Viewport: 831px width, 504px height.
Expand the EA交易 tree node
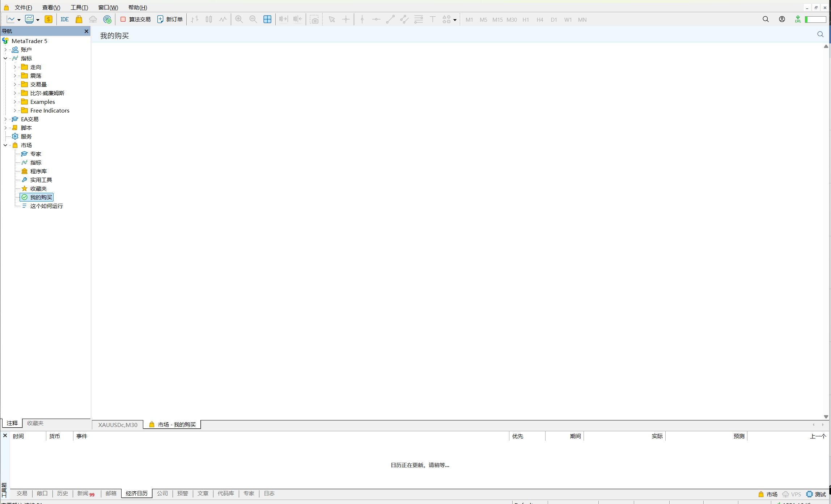coord(5,119)
